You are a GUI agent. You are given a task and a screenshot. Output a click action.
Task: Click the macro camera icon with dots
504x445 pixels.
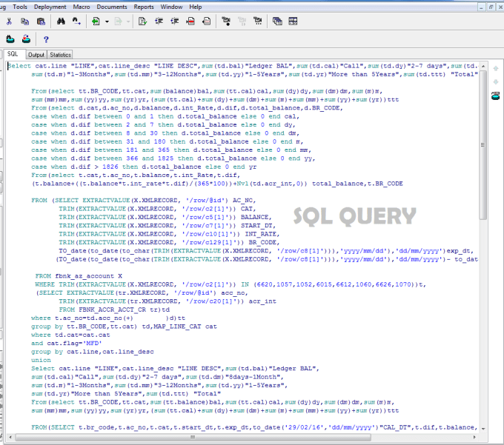tap(257, 21)
